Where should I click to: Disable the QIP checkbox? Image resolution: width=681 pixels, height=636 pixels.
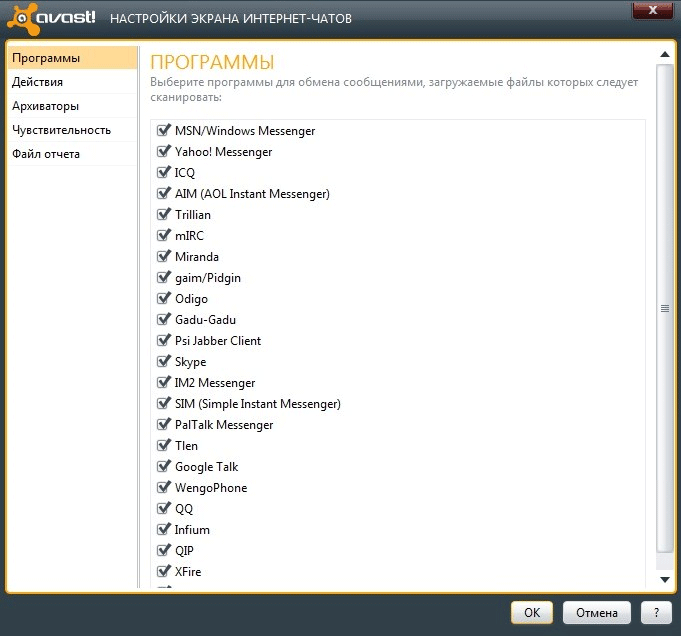tap(163, 550)
